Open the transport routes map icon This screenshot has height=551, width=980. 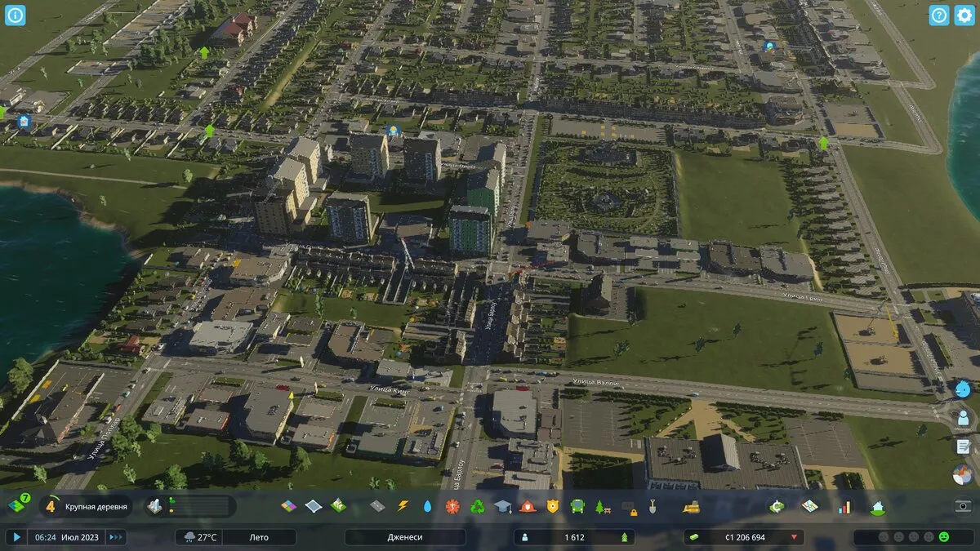click(x=809, y=506)
